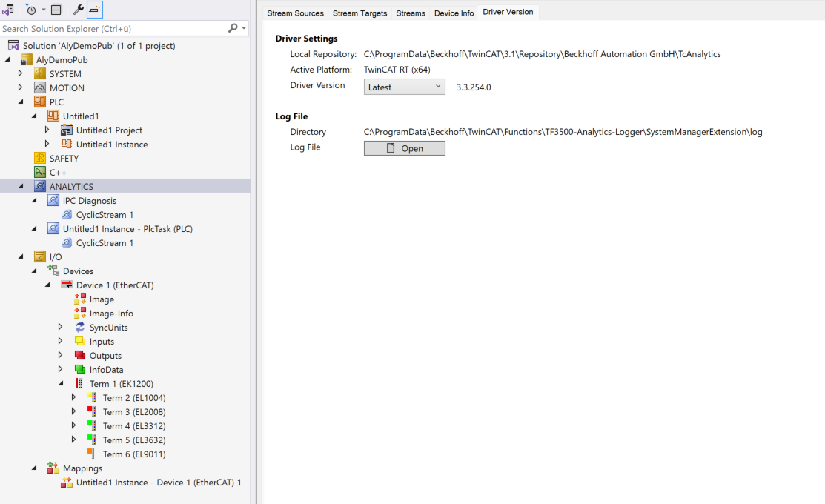Click the Term 3 (EL2008) terminal icon
The width and height of the screenshot is (825, 504).
pyautogui.click(x=91, y=412)
